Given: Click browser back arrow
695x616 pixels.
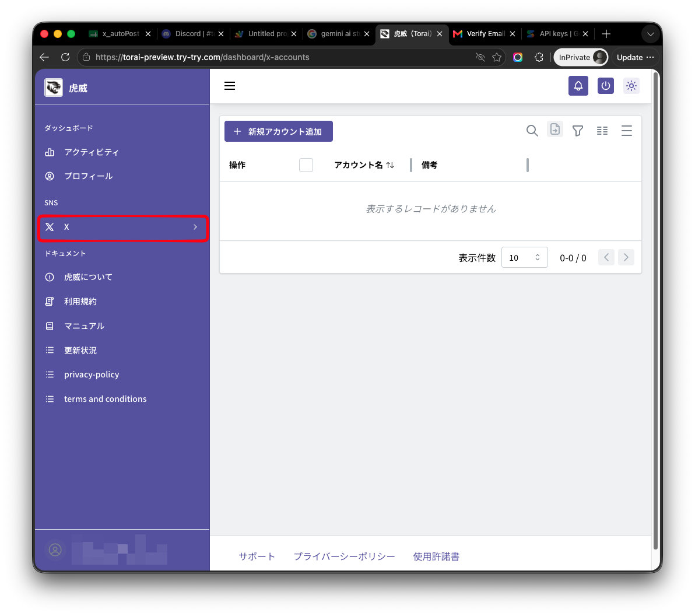Looking at the screenshot, I should pyautogui.click(x=44, y=57).
